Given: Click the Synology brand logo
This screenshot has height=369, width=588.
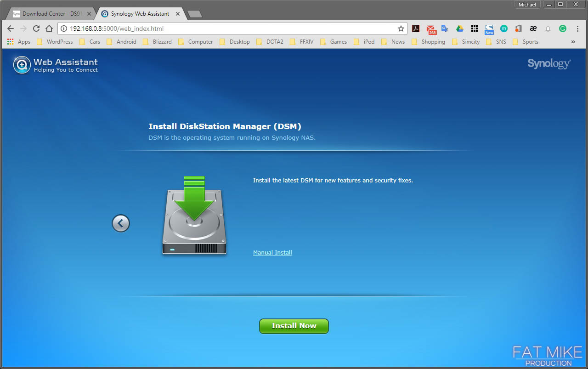Looking at the screenshot, I should (549, 64).
